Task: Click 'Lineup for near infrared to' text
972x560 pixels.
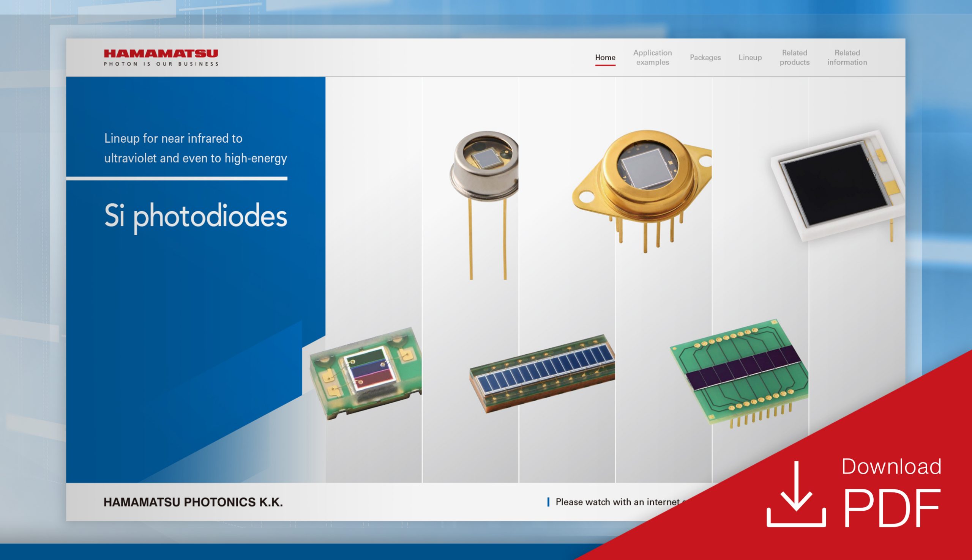Action: coord(173,138)
